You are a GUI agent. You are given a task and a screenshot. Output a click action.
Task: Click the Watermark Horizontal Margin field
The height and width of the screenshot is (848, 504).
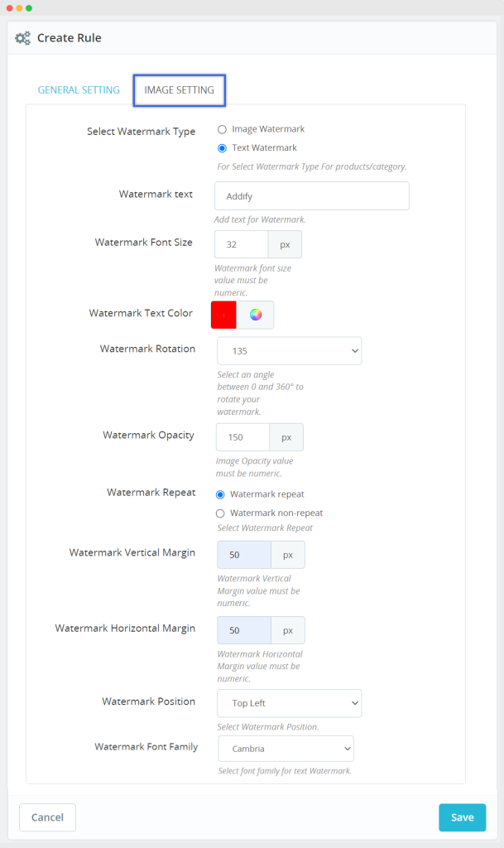pyautogui.click(x=243, y=630)
